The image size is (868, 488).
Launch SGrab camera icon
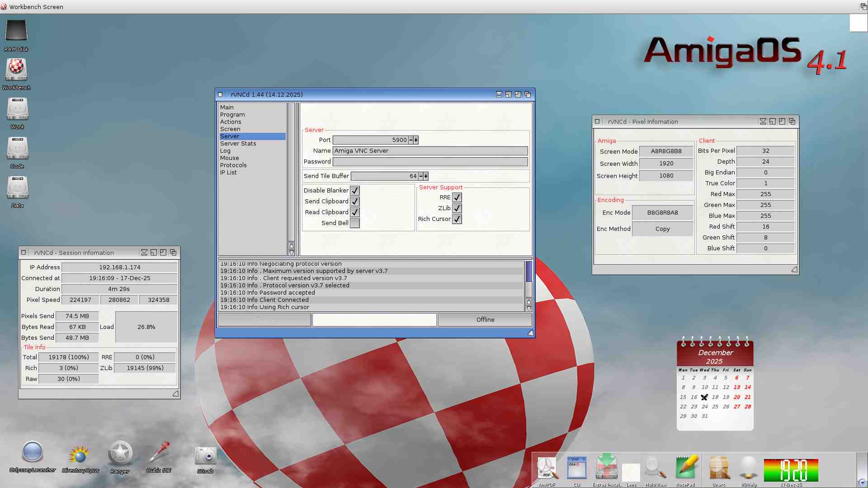point(205,455)
